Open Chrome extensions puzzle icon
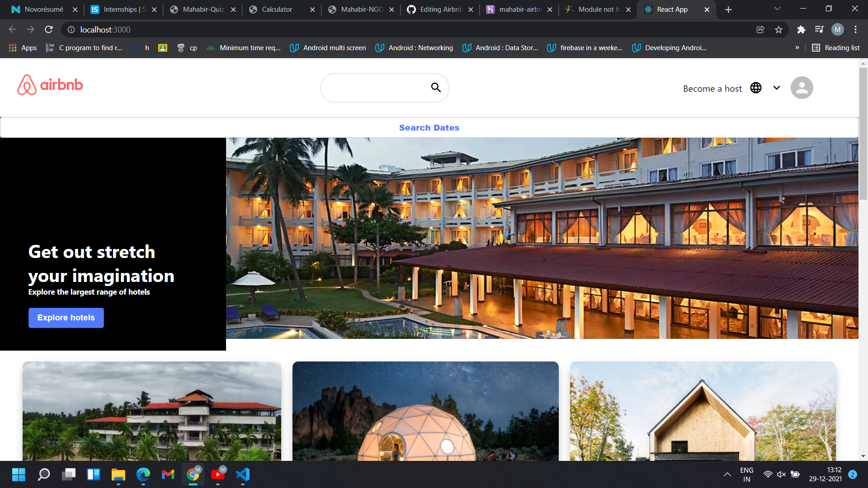Viewport: 868px width, 488px height. 801,29
